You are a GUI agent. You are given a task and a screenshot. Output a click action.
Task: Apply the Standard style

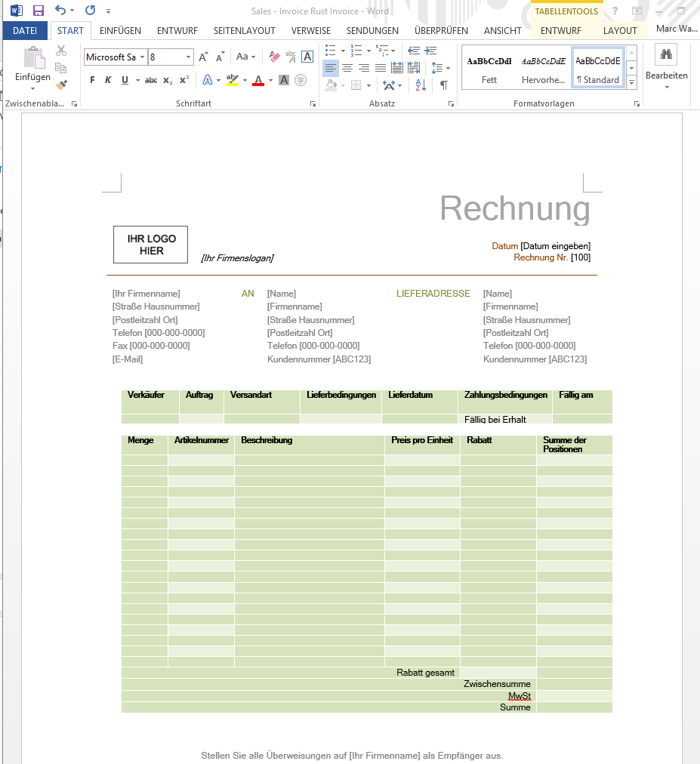point(598,69)
